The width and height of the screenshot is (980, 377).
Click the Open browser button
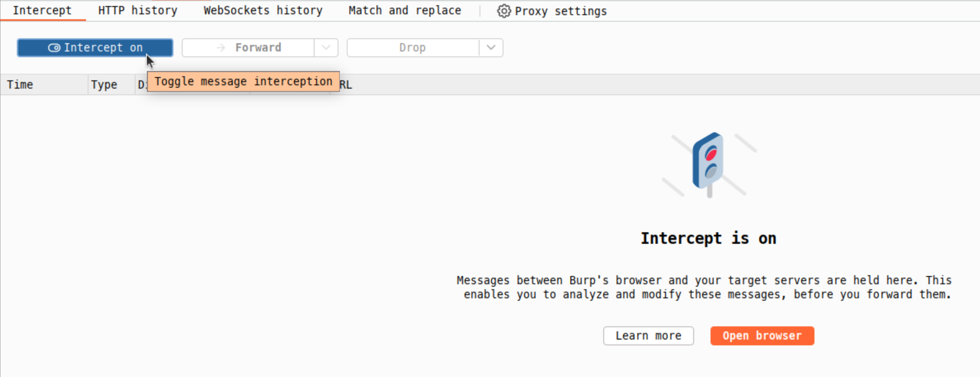tap(762, 336)
